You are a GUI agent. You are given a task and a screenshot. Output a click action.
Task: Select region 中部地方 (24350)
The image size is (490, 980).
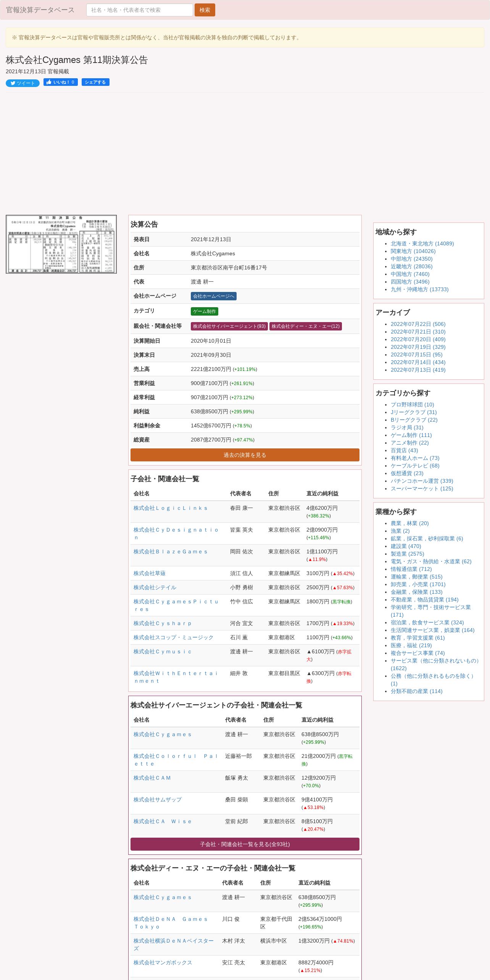click(x=411, y=259)
